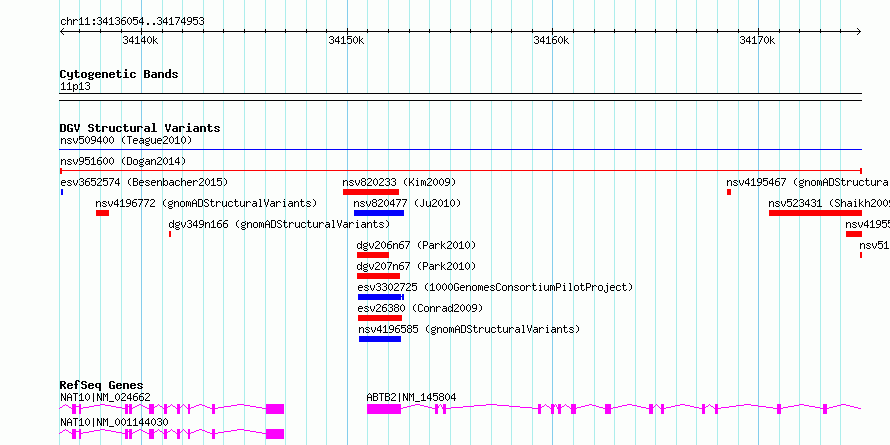Click the red bar under esv26380 (Conrad2009)

(380, 318)
